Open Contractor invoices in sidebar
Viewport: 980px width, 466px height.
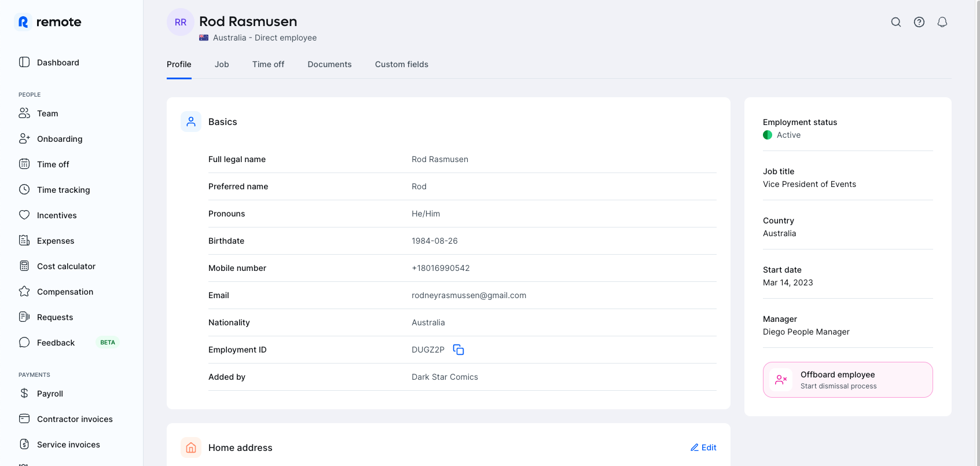tap(75, 419)
